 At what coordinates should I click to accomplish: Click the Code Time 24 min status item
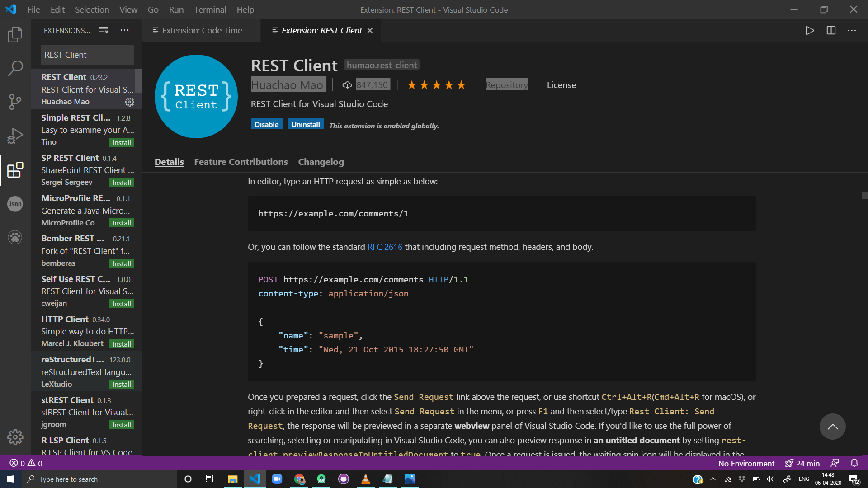tap(803, 463)
